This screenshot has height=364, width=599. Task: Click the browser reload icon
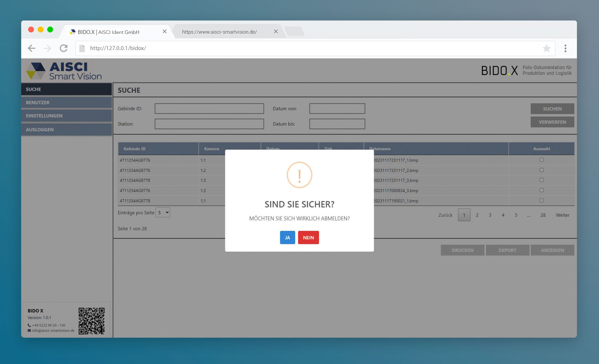(x=64, y=48)
